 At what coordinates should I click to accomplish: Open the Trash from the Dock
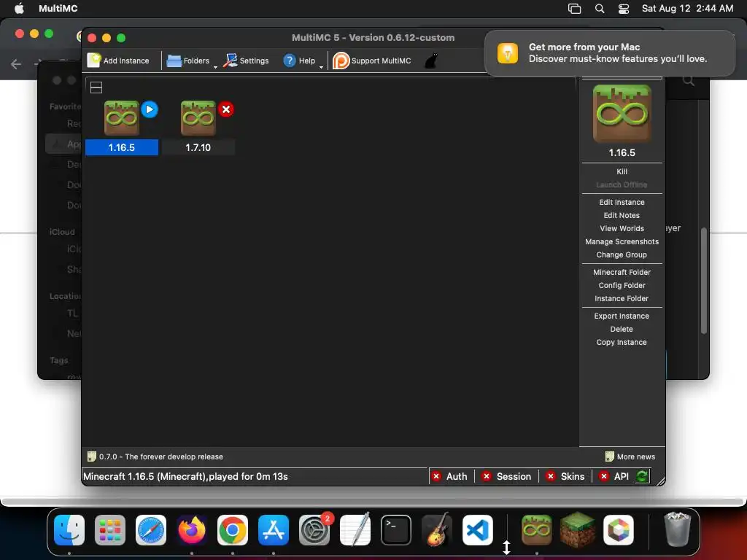[677, 530]
